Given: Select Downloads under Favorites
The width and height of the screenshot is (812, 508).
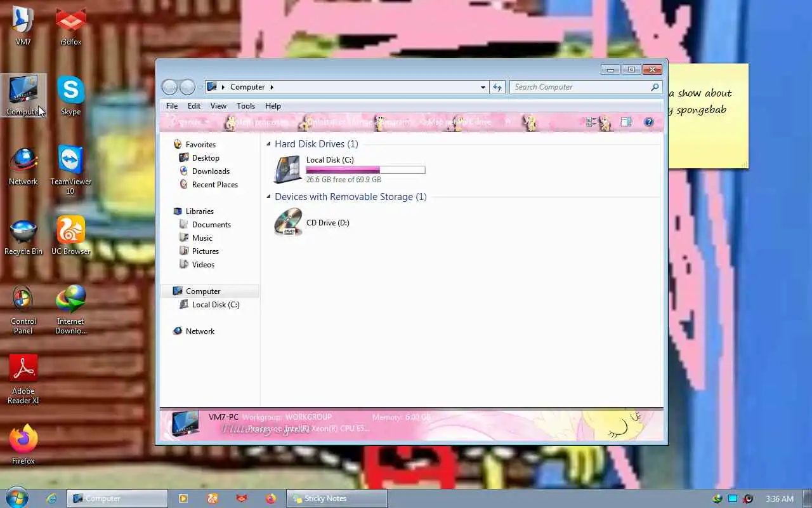Looking at the screenshot, I should (211, 171).
